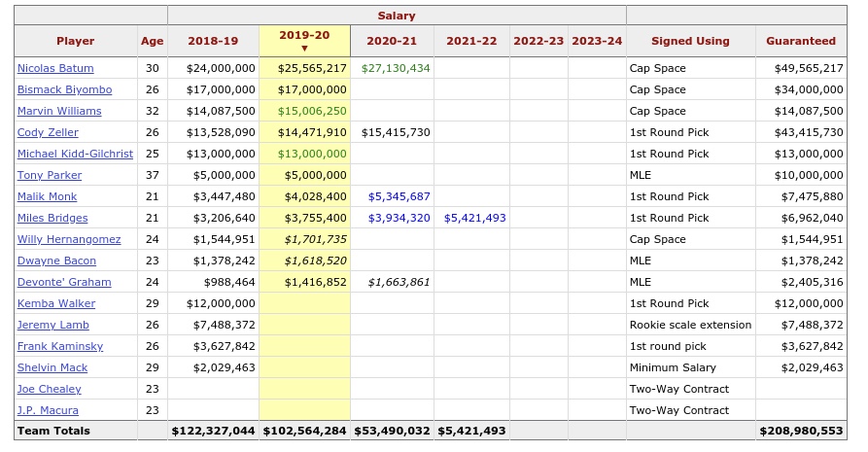
Task: Click Malik Monk's blue $5,345,687 value
Action: tap(399, 196)
